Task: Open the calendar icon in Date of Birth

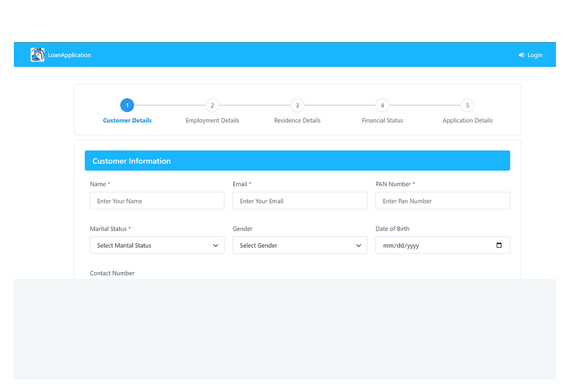Action: [499, 245]
